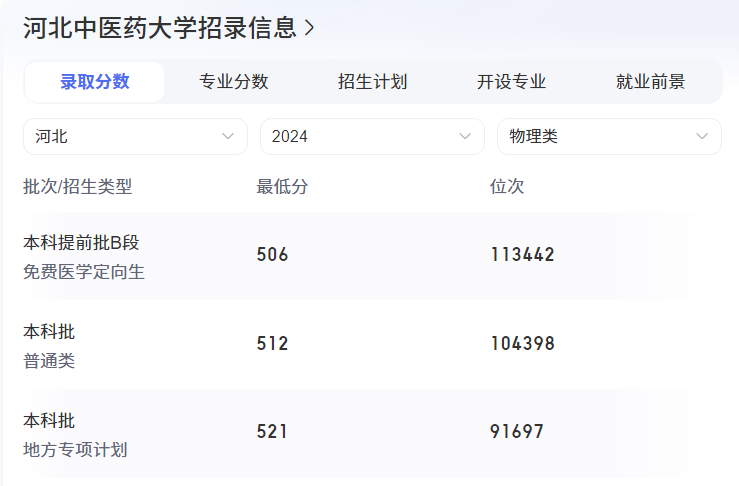Click the 地方专项计划 type text
This screenshot has width=739, height=486.
coord(75,450)
